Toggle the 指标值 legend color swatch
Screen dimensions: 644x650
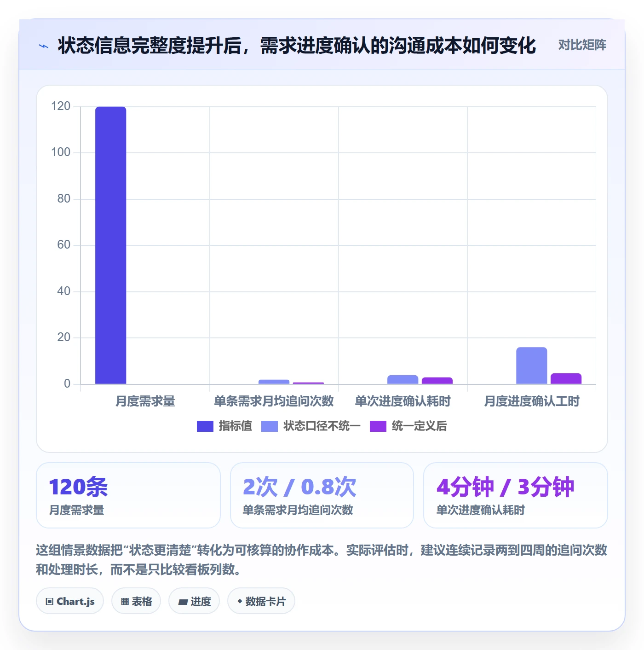coord(205,426)
